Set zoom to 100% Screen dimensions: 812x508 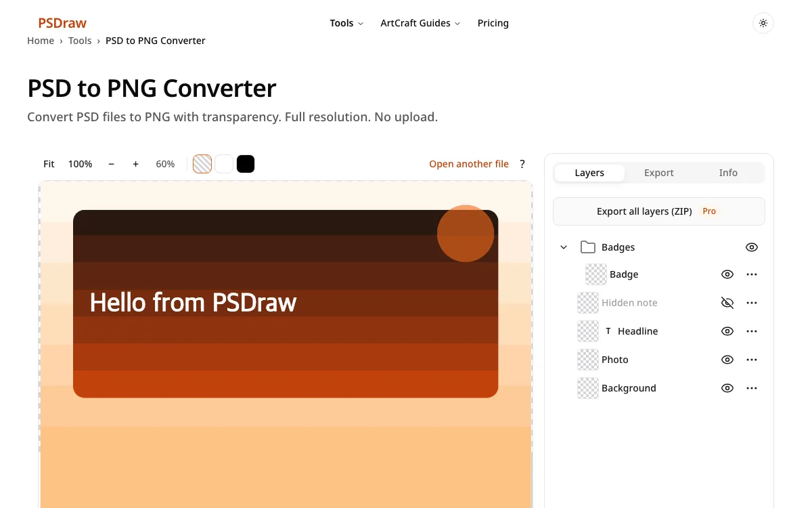[x=80, y=164]
